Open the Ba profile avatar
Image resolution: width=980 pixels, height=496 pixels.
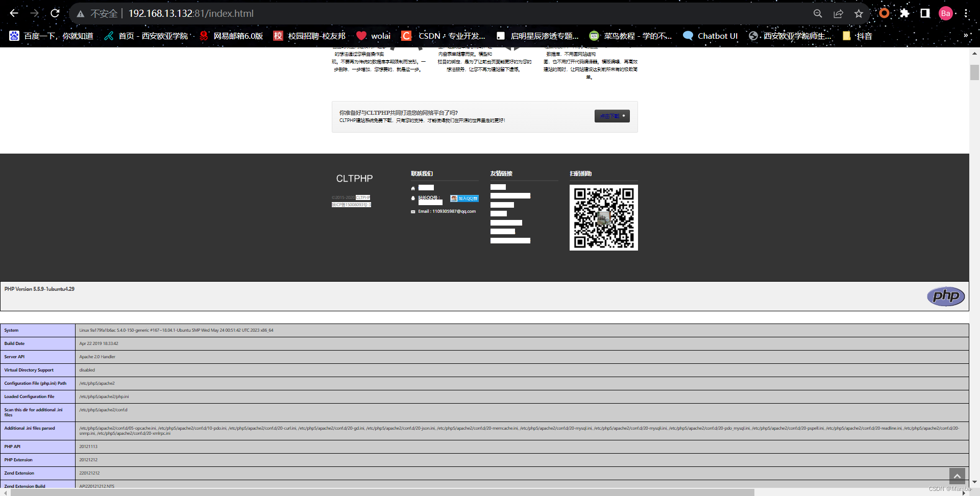[x=946, y=13]
